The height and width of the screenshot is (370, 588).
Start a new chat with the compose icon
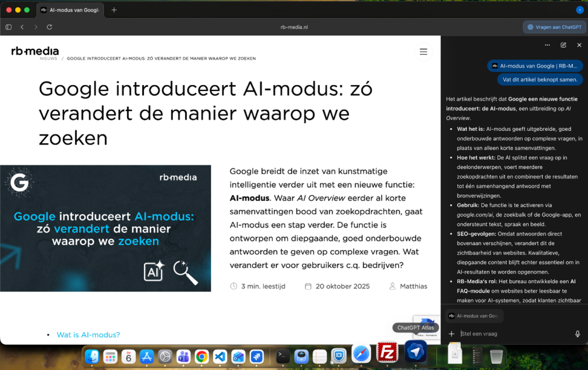pos(563,45)
